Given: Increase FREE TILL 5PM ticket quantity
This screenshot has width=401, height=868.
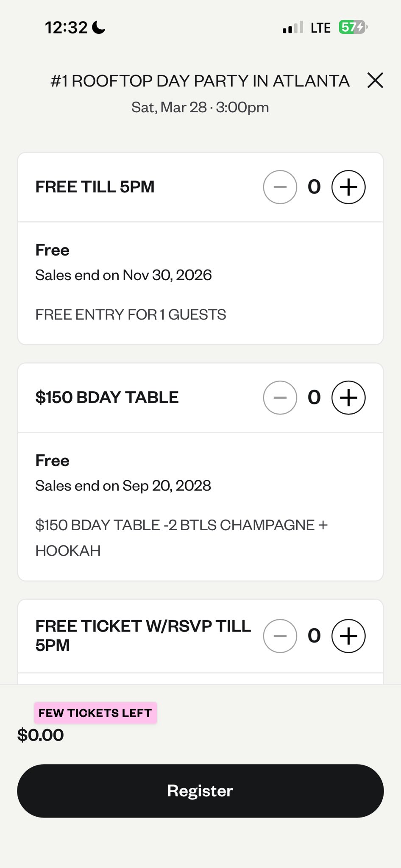Looking at the screenshot, I should [348, 187].
